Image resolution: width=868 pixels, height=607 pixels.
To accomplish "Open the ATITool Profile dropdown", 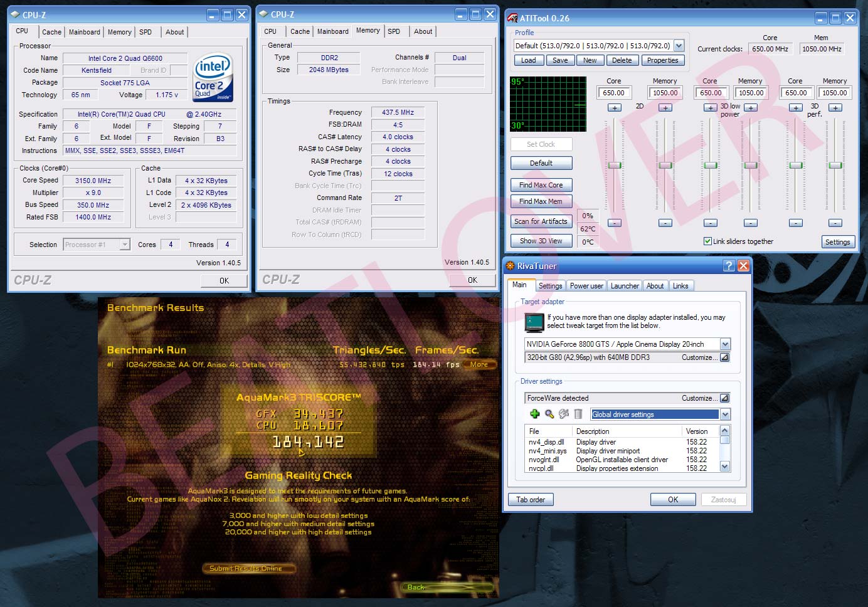I will point(679,46).
